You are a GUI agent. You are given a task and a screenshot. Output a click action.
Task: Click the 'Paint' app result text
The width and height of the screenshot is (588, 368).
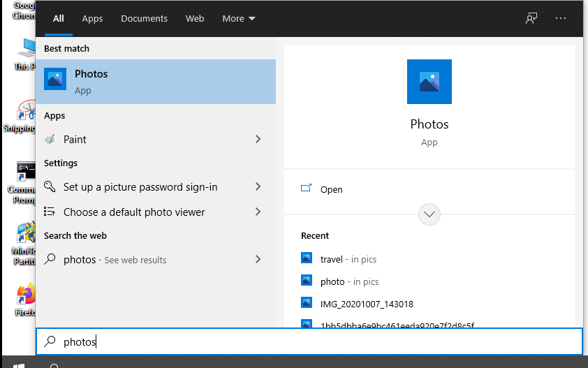click(75, 140)
